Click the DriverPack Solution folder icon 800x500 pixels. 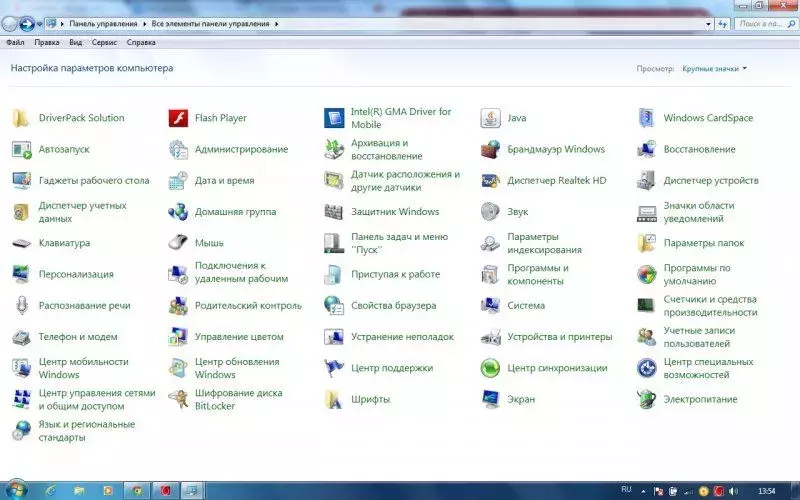tap(21, 118)
